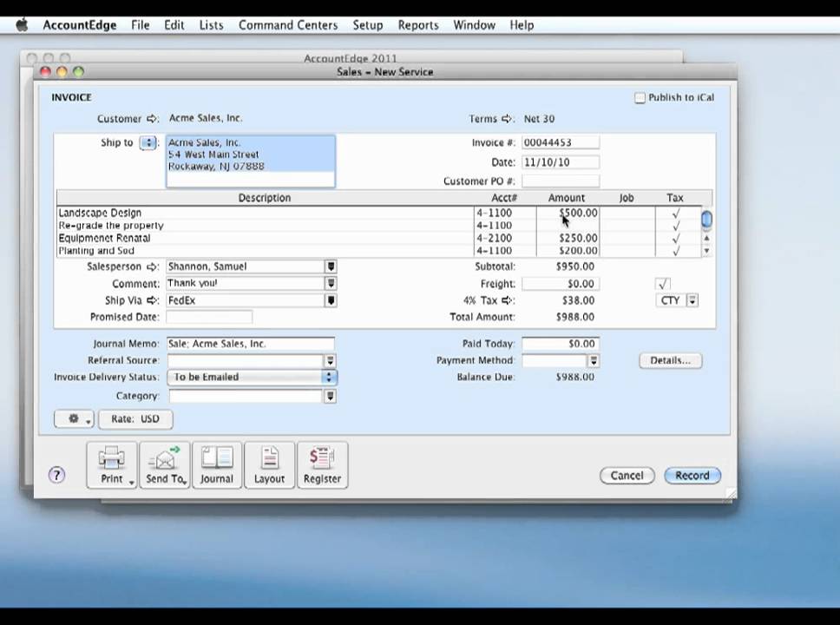Viewport: 840px width, 625px height.
Task: Click the Promised Date field
Action: tap(209, 317)
